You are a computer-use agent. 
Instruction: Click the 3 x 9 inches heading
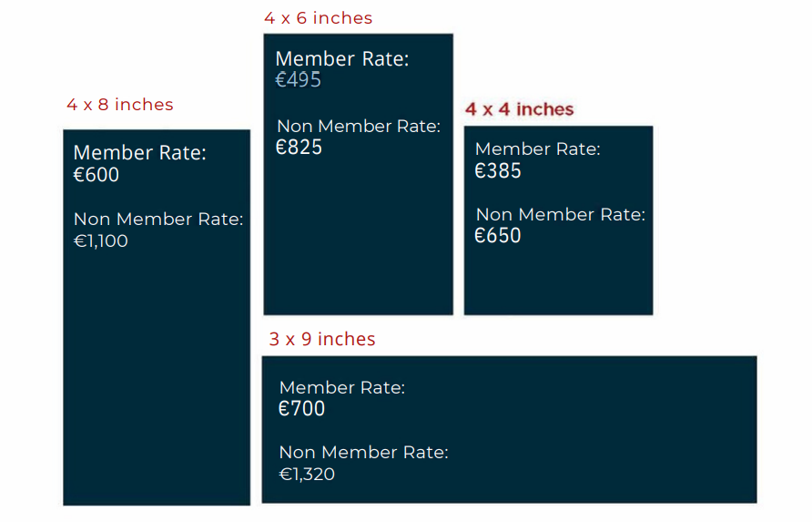point(322,339)
